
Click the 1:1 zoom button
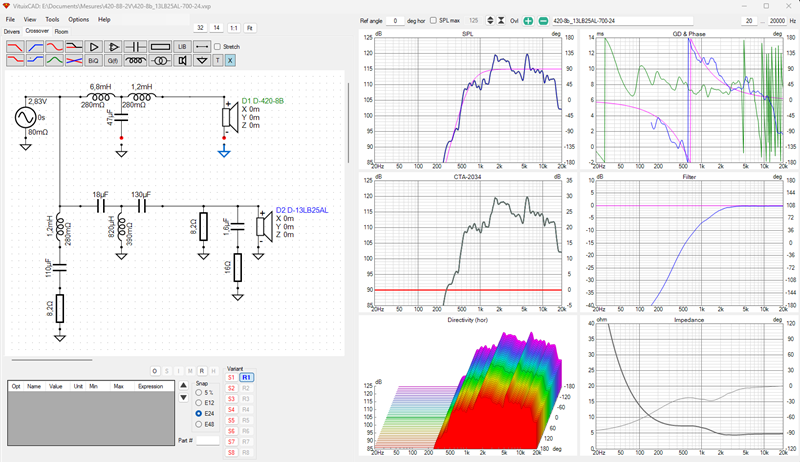click(x=233, y=28)
